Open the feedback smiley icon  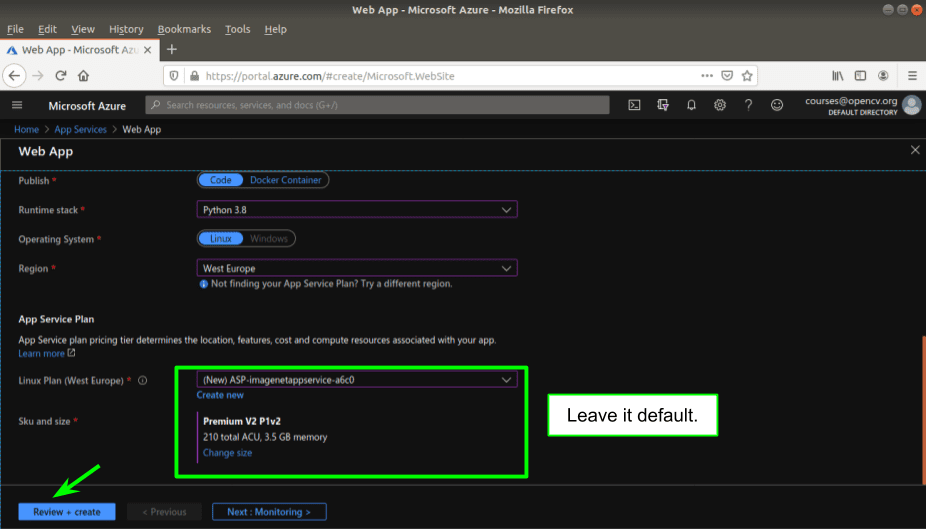coord(777,105)
